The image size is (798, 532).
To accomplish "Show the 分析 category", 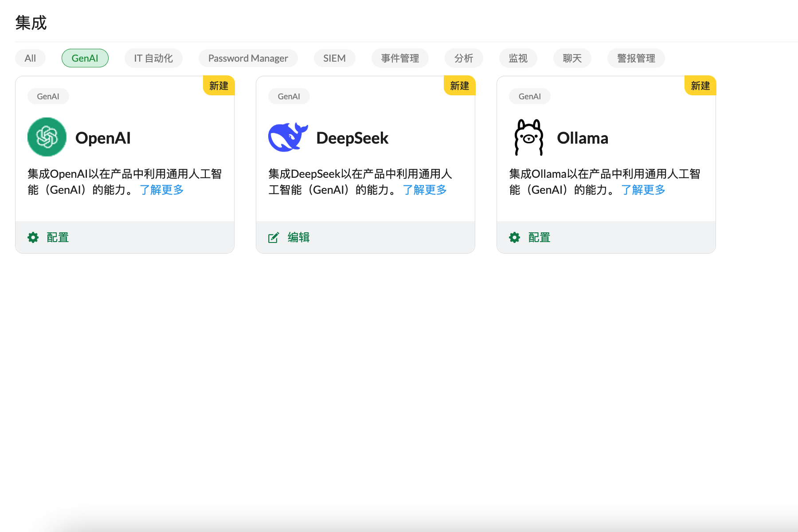I will click(464, 58).
